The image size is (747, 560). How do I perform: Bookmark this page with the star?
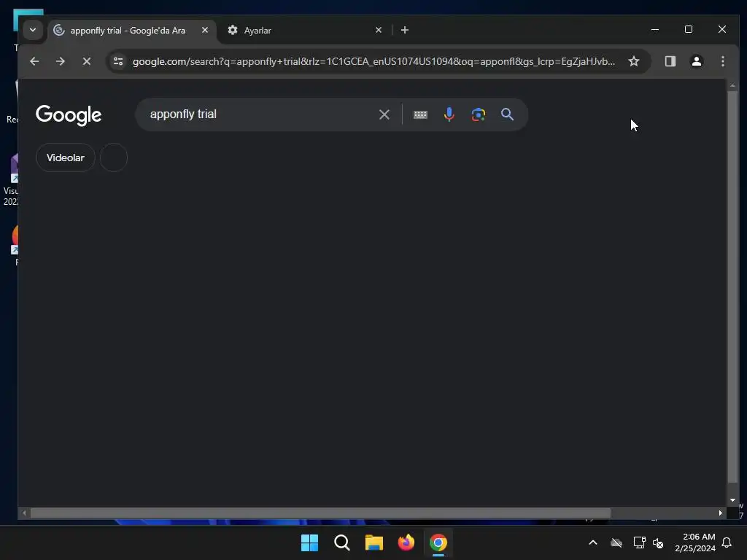634,61
